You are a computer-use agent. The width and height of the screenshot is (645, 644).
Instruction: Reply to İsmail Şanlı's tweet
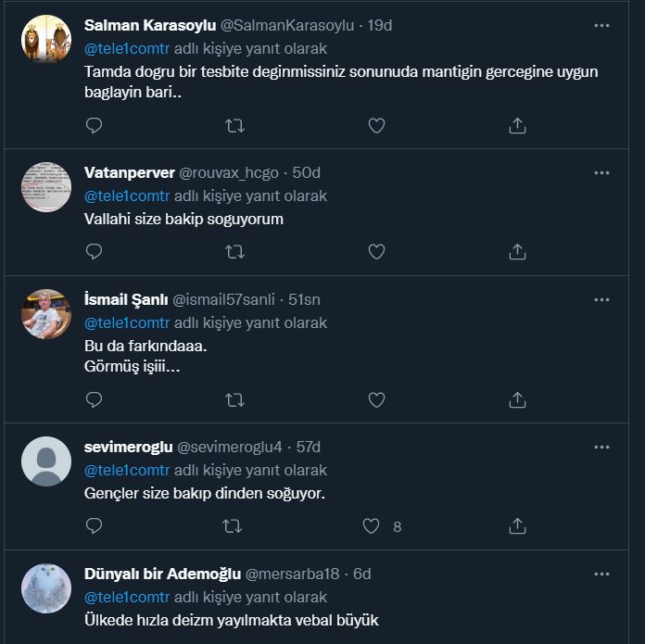[x=94, y=399]
